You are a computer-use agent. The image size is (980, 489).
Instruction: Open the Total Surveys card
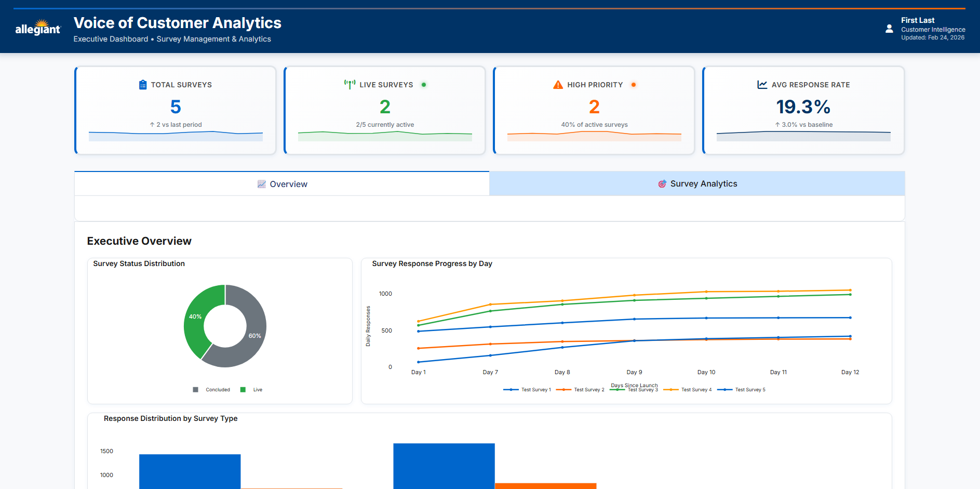[176, 110]
